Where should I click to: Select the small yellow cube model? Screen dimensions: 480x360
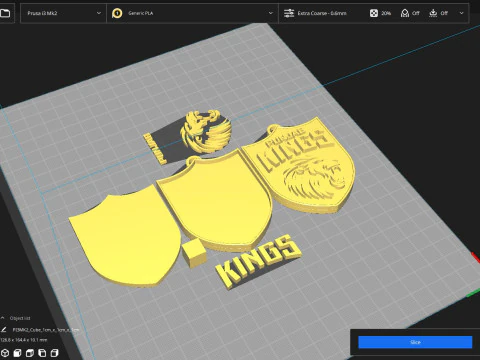tap(194, 253)
